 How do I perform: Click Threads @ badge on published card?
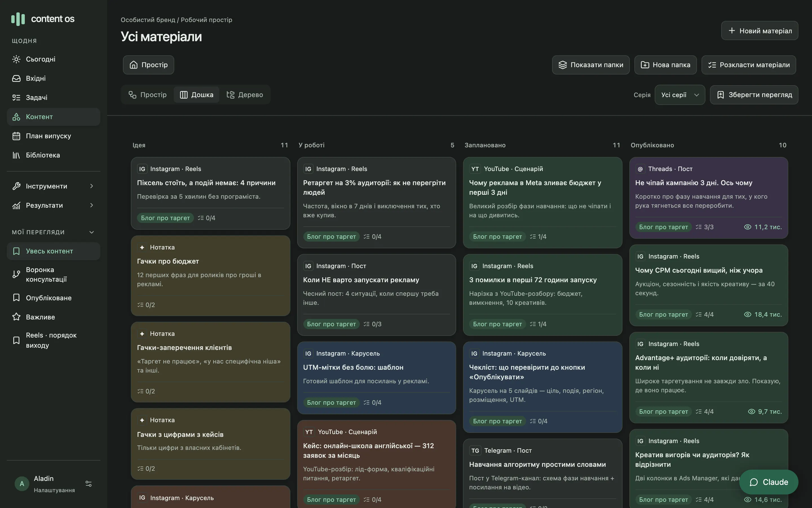[640, 169]
